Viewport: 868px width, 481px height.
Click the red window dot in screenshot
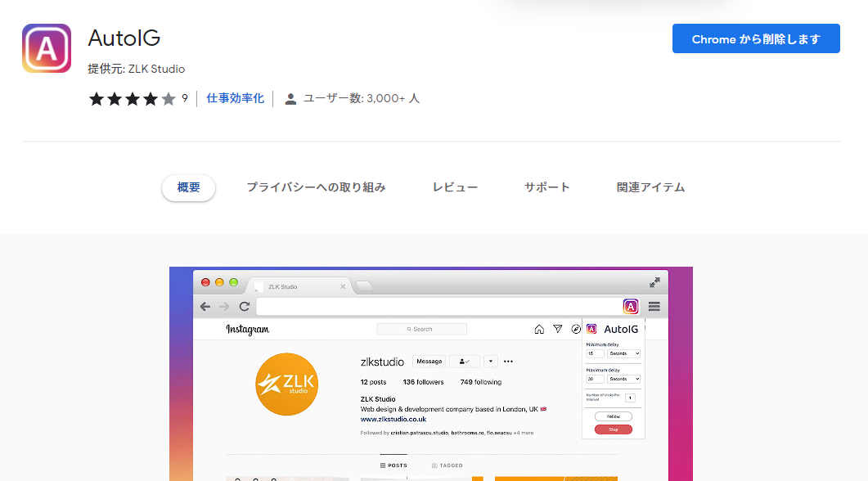tap(205, 282)
